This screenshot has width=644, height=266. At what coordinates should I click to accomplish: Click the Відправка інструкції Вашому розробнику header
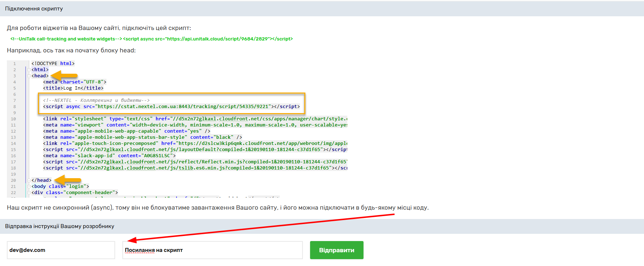60,226
